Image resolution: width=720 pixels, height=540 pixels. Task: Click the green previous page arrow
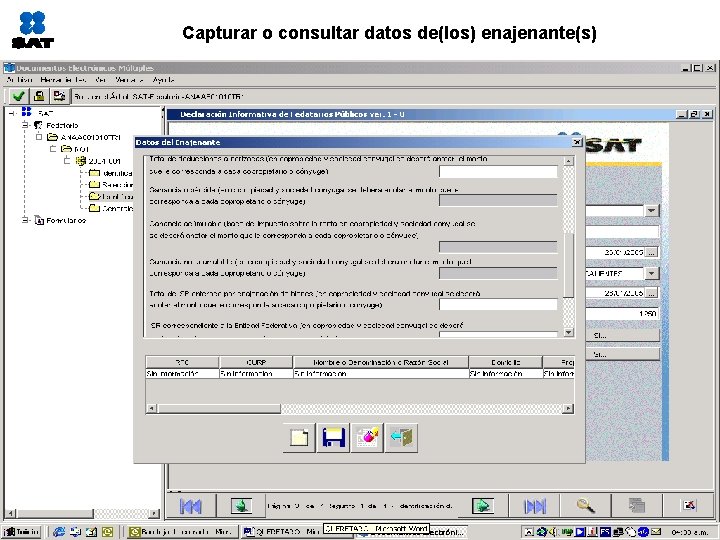(x=241, y=506)
